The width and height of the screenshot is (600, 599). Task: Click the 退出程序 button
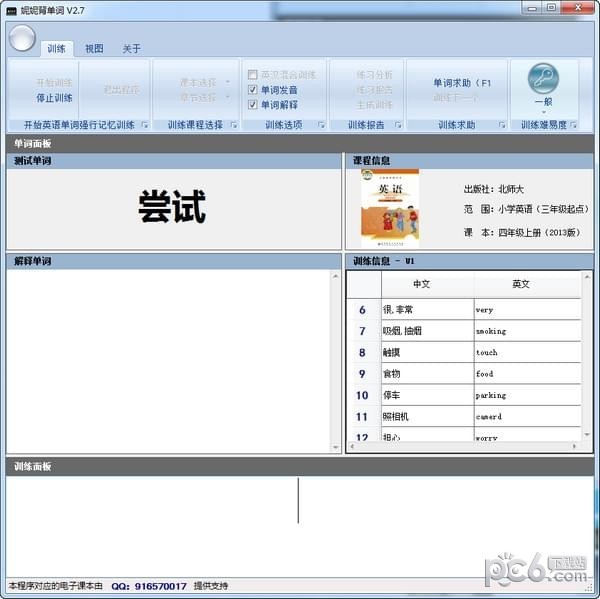(121, 90)
